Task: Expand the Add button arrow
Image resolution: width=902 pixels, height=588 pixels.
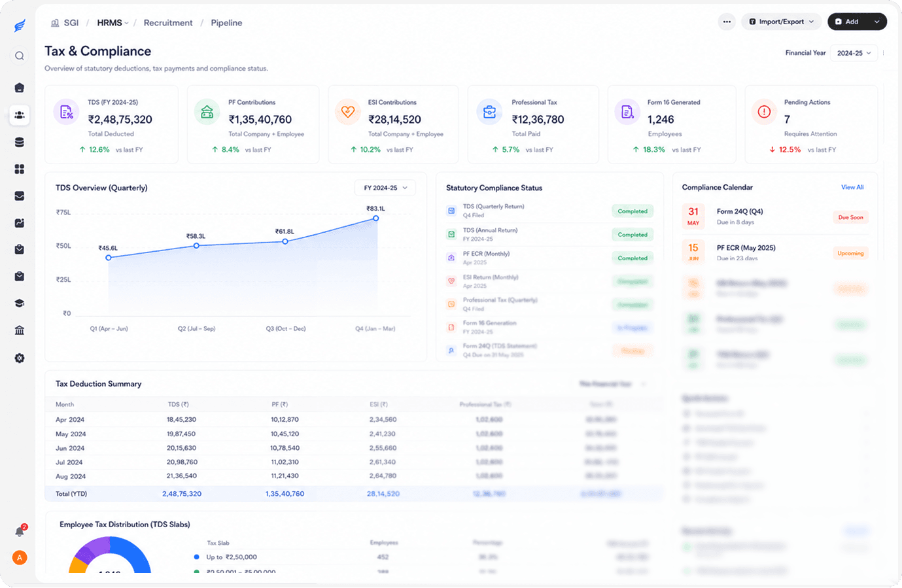Action: tap(876, 22)
